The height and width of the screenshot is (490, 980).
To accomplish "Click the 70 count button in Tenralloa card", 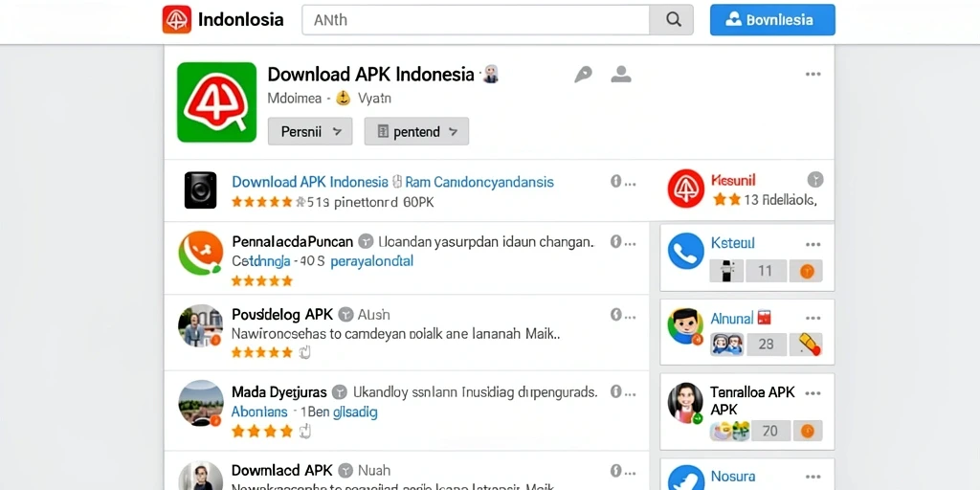I will click(769, 431).
